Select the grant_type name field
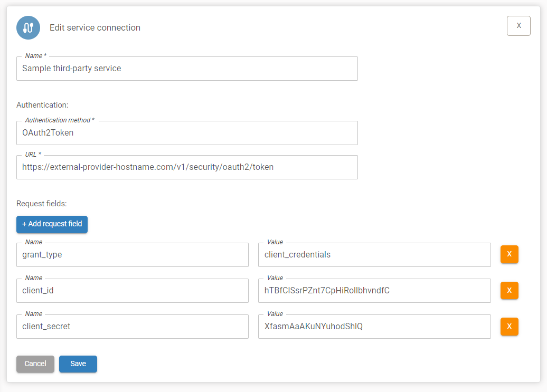 pyautogui.click(x=132, y=255)
